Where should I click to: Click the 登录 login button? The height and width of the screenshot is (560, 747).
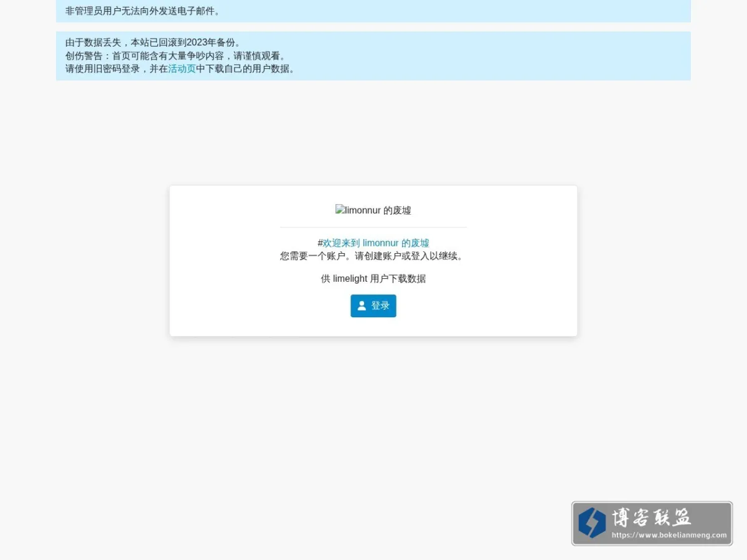(374, 306)
